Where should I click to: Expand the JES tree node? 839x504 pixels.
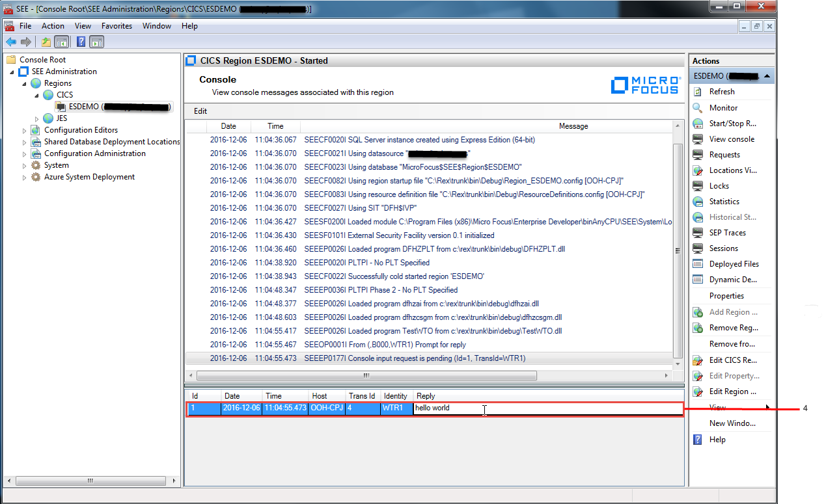36,118
